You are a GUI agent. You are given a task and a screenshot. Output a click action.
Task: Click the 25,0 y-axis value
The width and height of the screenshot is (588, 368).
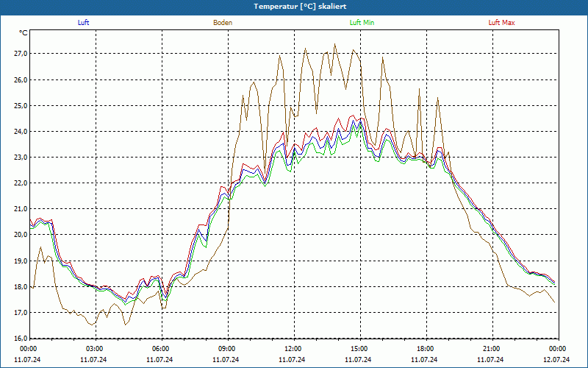21,105
